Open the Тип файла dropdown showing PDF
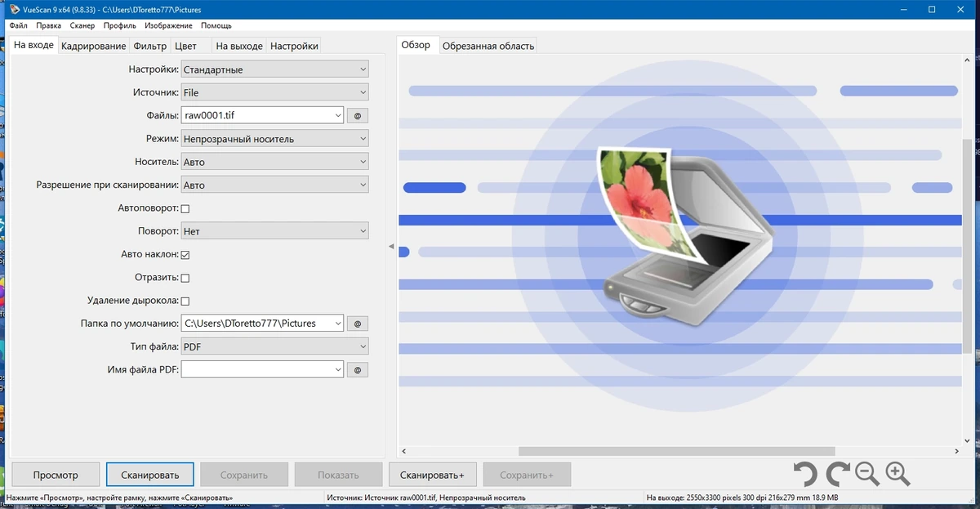The width and height of the screenshot is (980, 509). tap(274, 347)
